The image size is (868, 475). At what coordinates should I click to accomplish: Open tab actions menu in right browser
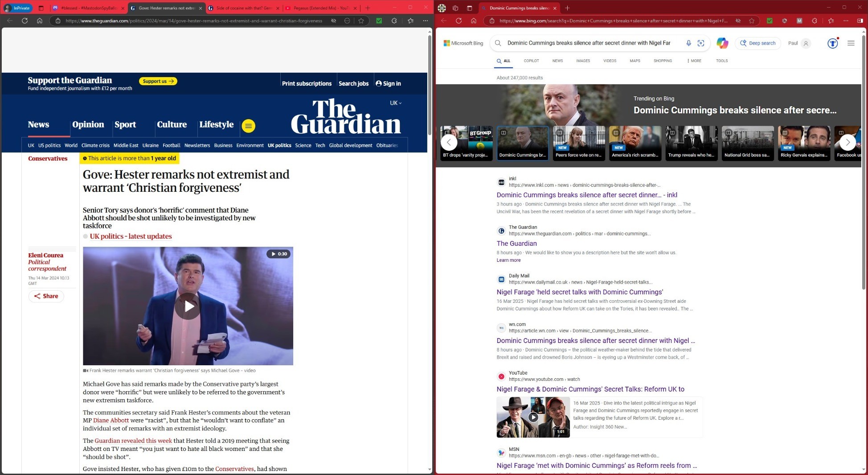[x=469, y=8]
